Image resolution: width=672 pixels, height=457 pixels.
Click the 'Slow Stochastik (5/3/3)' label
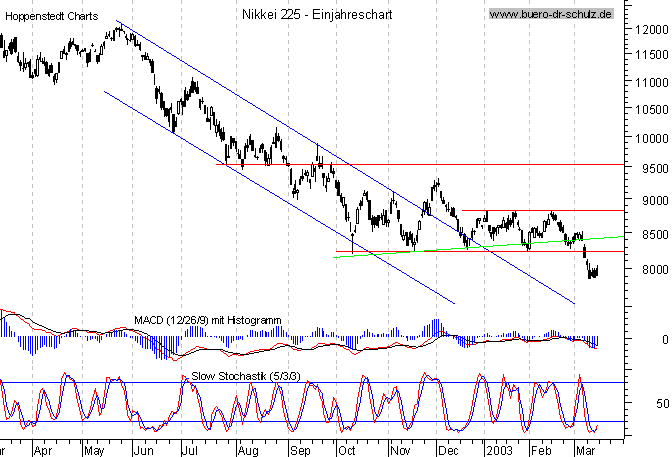click(246, 376)
